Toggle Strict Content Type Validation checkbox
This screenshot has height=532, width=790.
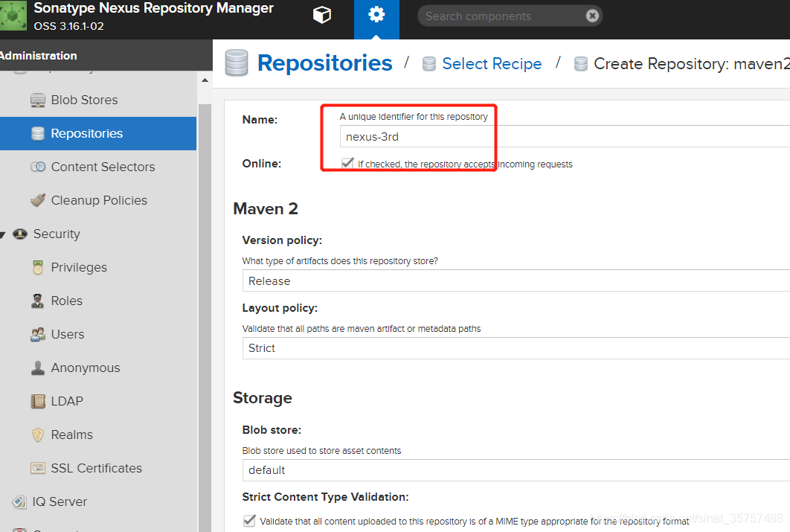tap(249, 520)
